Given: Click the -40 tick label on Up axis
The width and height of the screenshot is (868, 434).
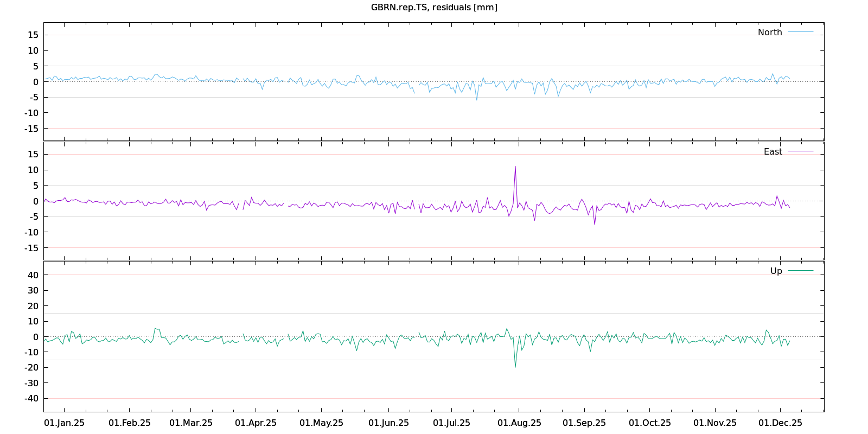Looking at the screenshot, I should [x=31, y=398].
